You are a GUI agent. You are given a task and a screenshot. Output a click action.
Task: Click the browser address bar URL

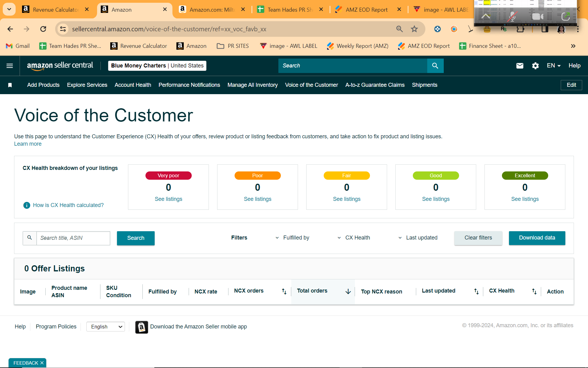(169, 29)
